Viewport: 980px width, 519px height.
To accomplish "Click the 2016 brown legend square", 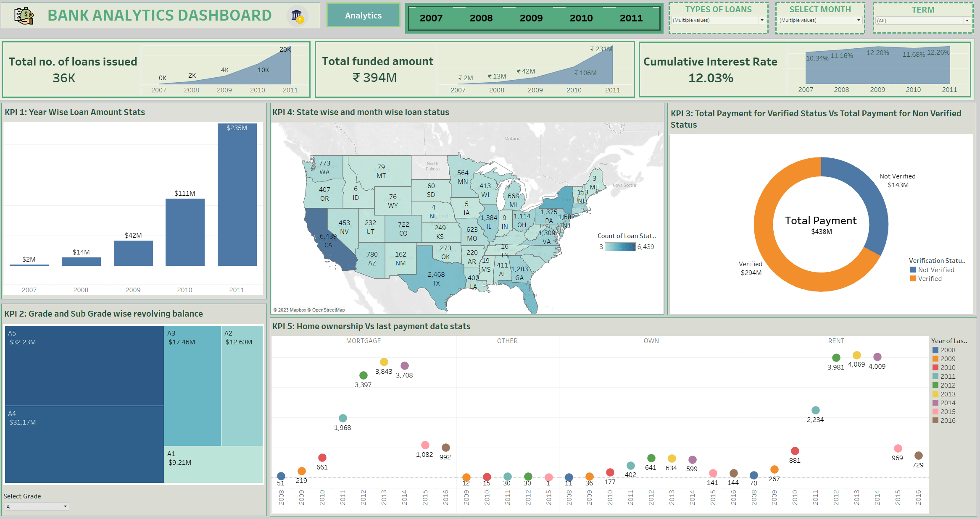I will 935,420.
